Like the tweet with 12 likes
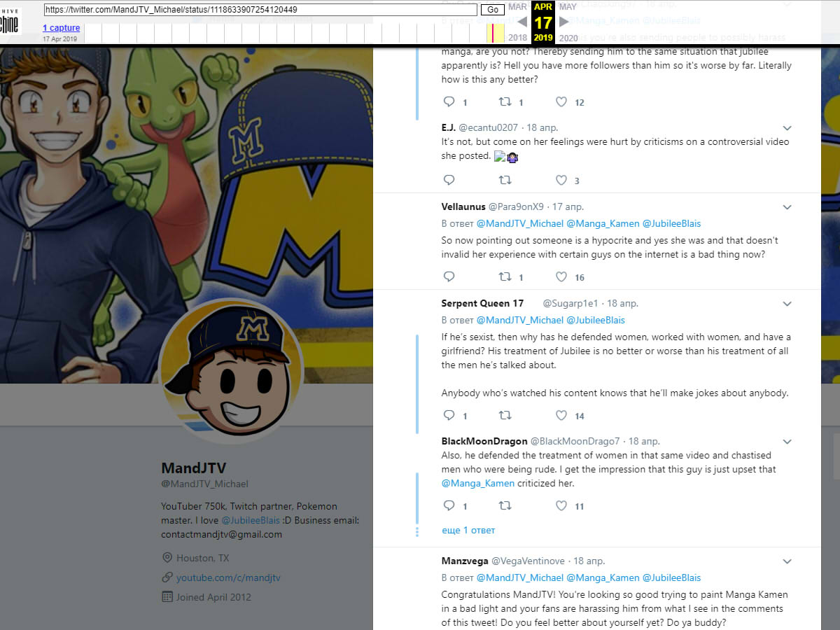The height and width of the screenshot is (630, 840). [561, 102]
